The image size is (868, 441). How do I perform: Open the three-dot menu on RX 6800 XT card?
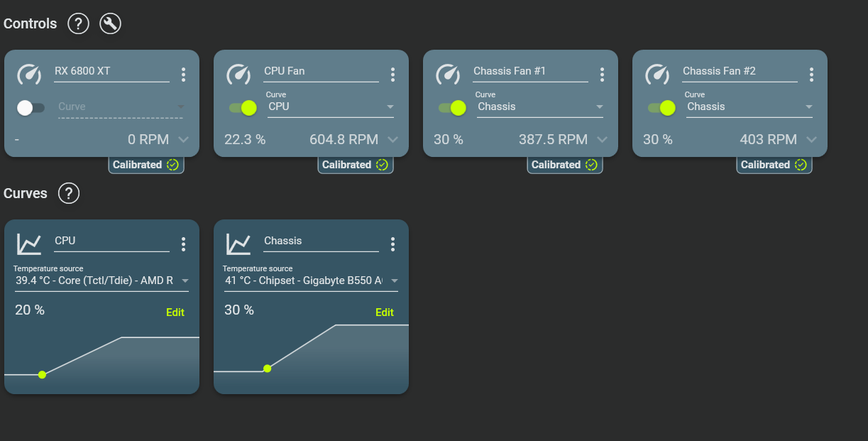[184, 75]
